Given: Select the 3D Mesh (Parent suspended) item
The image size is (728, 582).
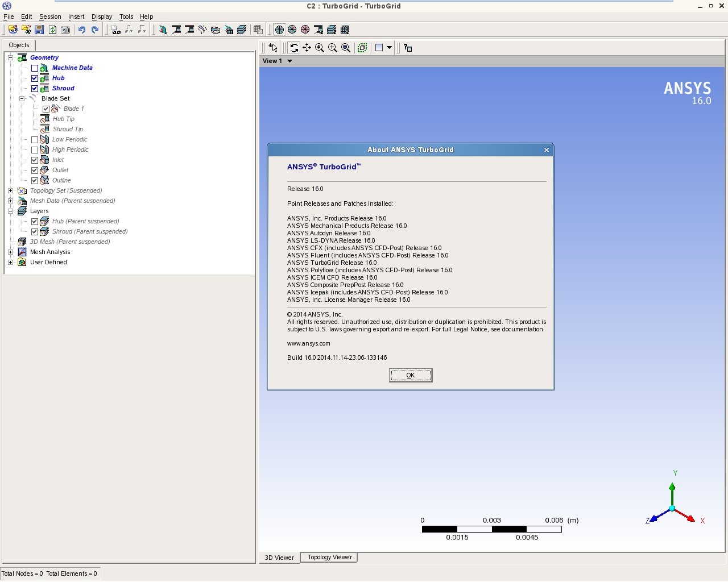Looking at the screenshot, I should (x=70, y=242).
